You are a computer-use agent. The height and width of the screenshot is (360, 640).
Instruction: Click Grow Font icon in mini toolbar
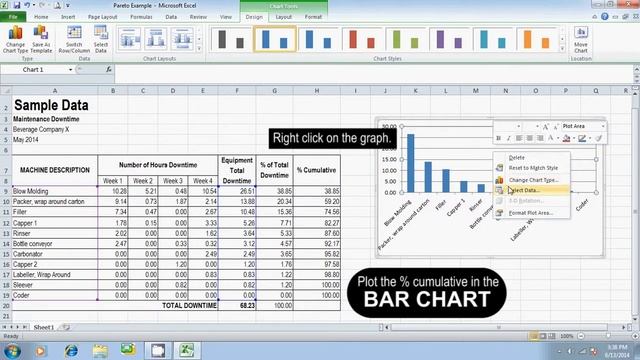tap(546, 127)
